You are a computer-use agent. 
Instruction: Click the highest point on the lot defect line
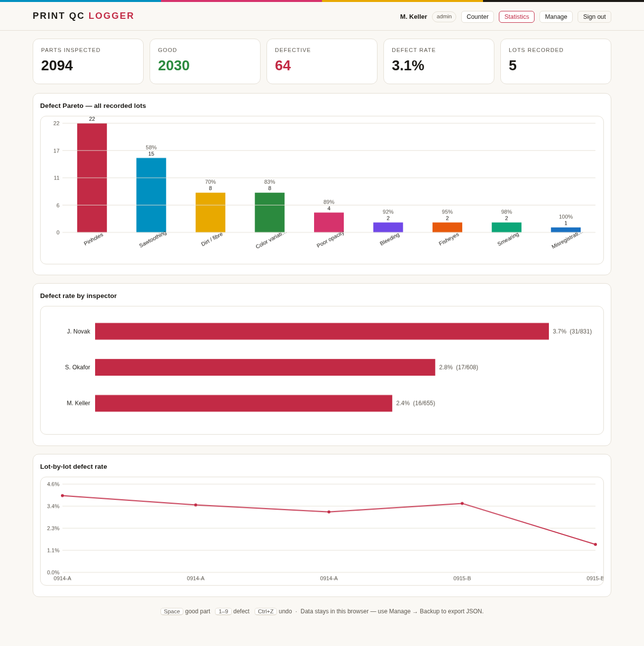62,496
